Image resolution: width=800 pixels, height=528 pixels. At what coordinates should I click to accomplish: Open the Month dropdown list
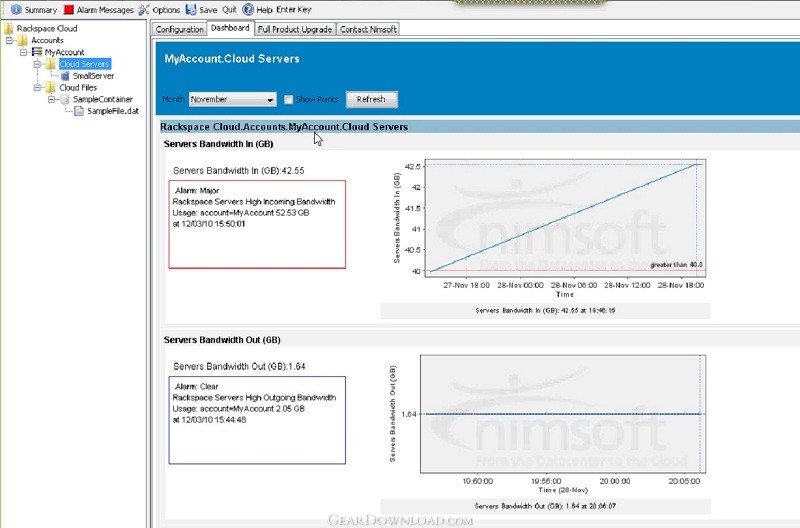[270, 100]
